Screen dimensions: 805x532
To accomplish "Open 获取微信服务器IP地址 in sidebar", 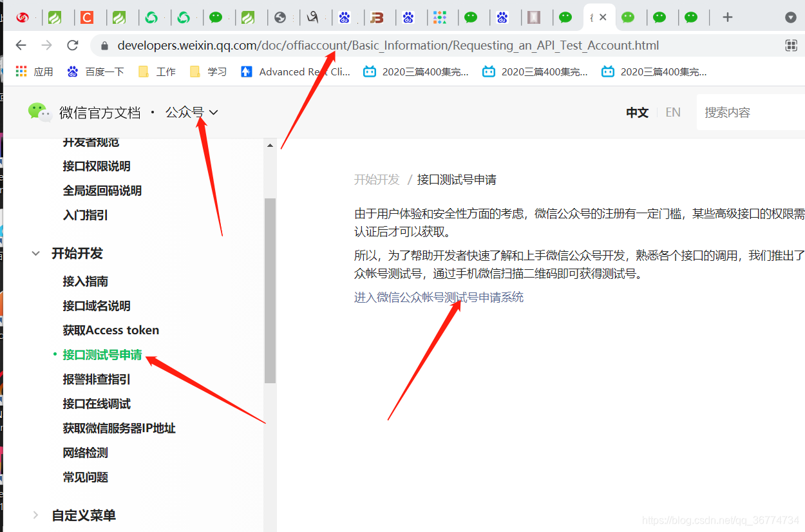I will coord(119,428).
